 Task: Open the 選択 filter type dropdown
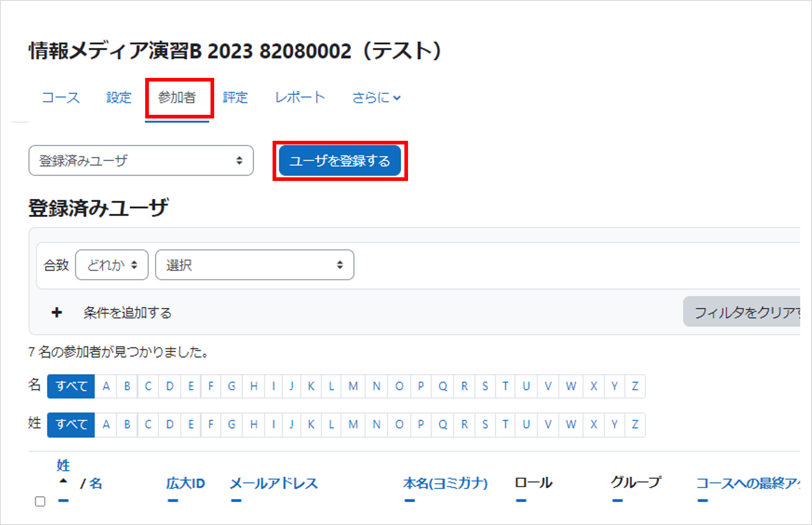pos(254,265)
